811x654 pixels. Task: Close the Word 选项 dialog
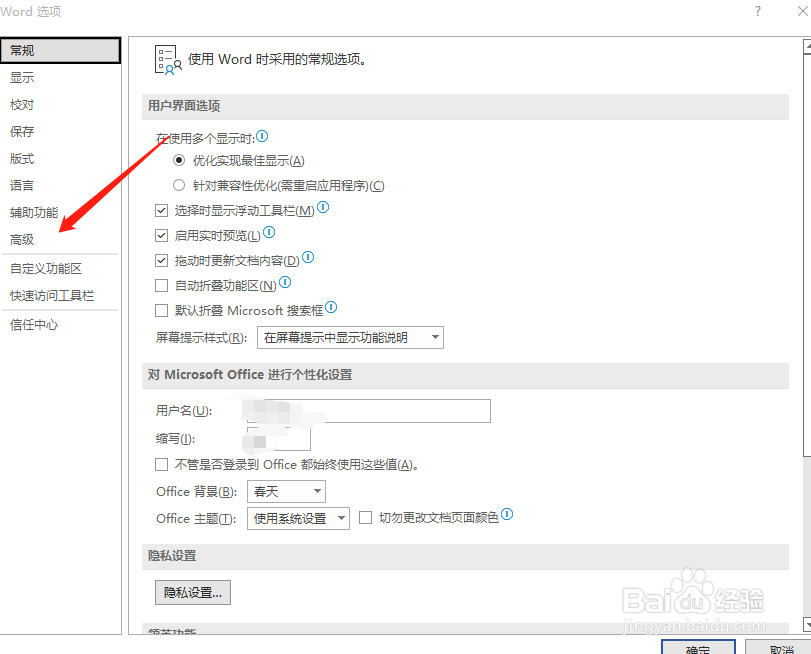[802, 11]
